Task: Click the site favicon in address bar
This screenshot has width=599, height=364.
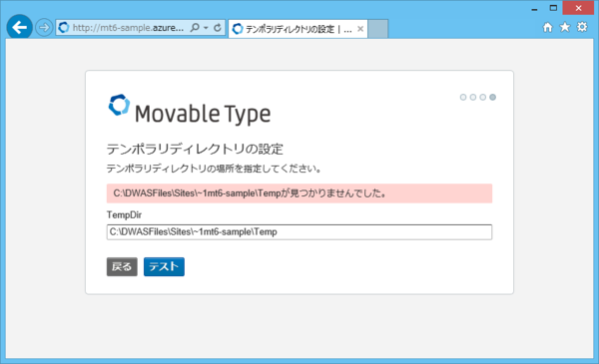Action: tap(64, 28)
